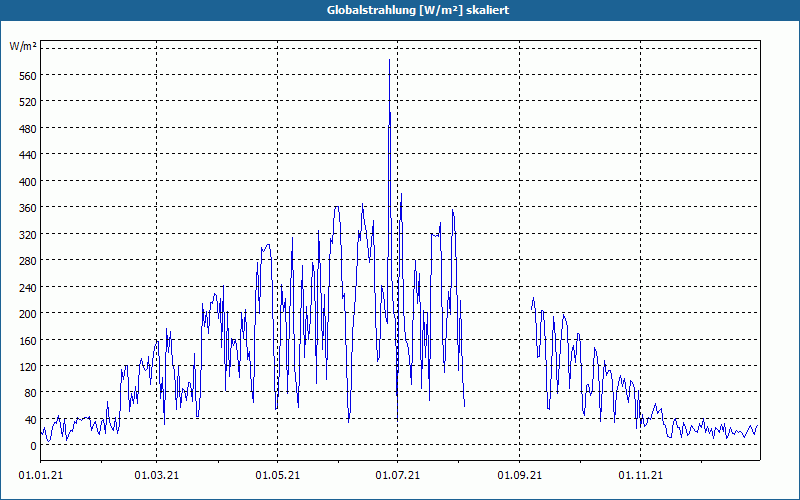Click the 200 y-axis value

pos(28,314)
